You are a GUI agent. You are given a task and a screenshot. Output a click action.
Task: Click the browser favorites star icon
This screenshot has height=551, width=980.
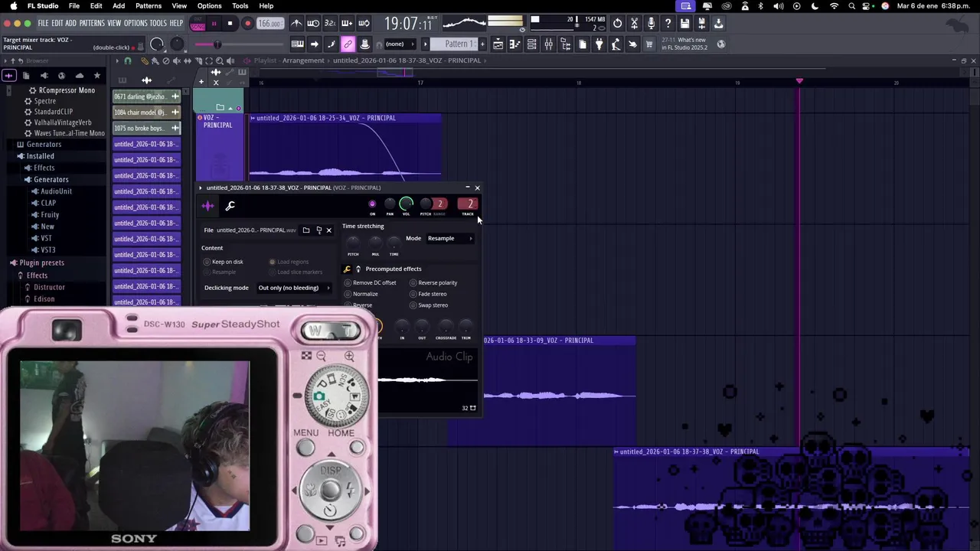coord(96,76)
